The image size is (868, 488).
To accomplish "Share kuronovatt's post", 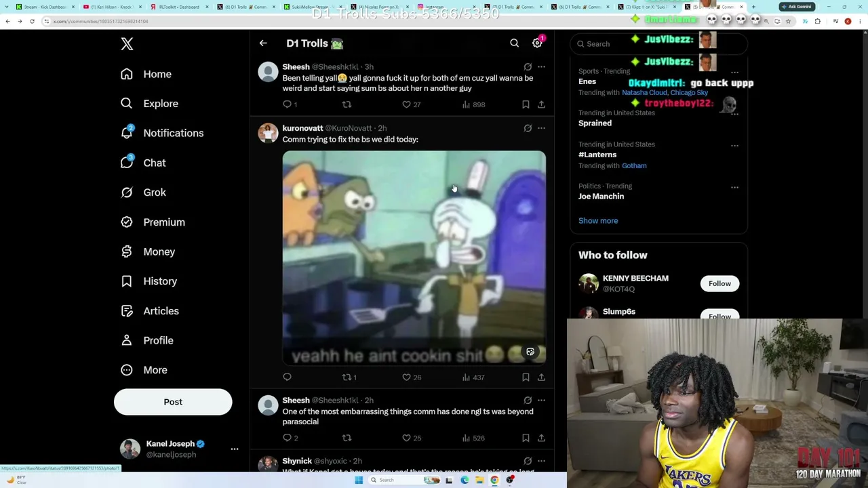I will [x=541, y=377].
